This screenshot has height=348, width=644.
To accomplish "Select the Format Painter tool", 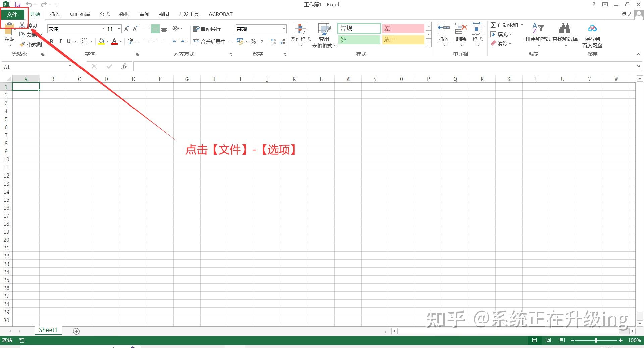I will click(x=31, y=44).
